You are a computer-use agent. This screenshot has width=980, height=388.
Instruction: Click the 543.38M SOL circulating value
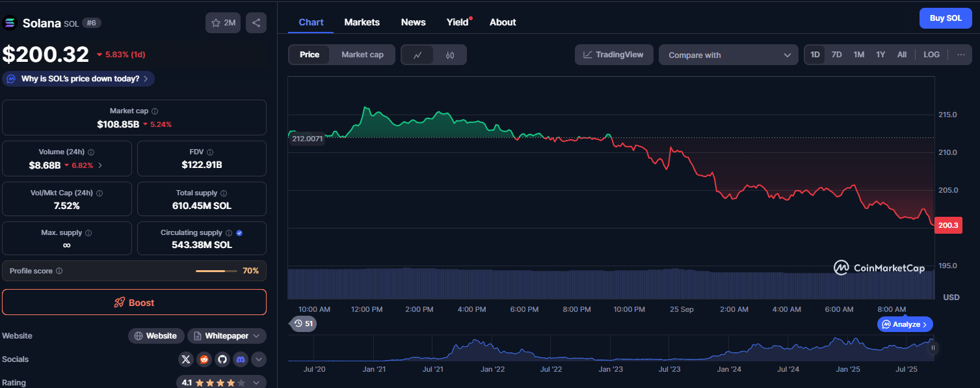pos(202,245)
